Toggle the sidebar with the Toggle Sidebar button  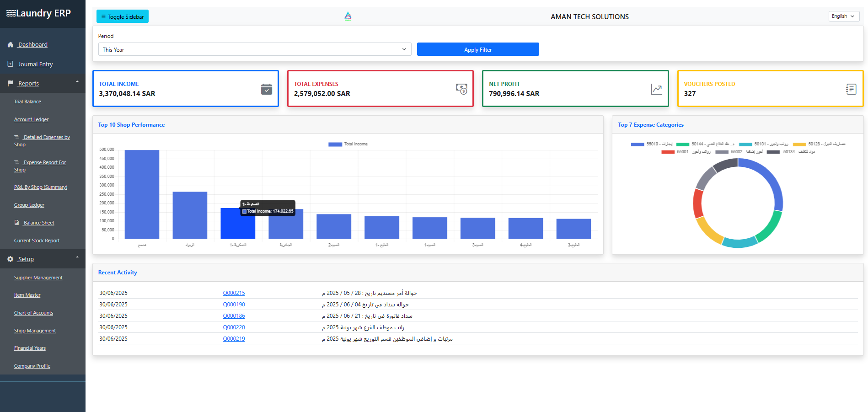[122, 16]
